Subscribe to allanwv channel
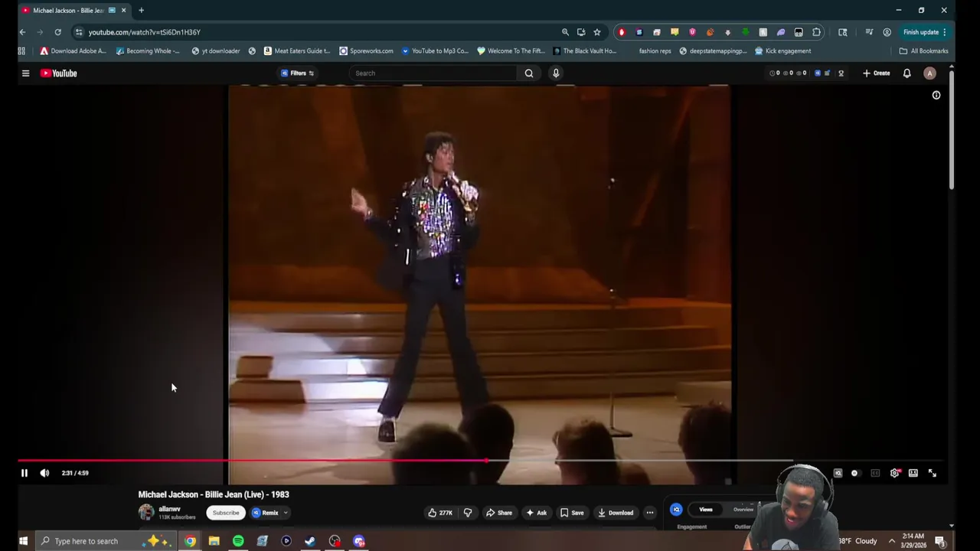Viewport: 980px width, 551px height. click(226, 513)
